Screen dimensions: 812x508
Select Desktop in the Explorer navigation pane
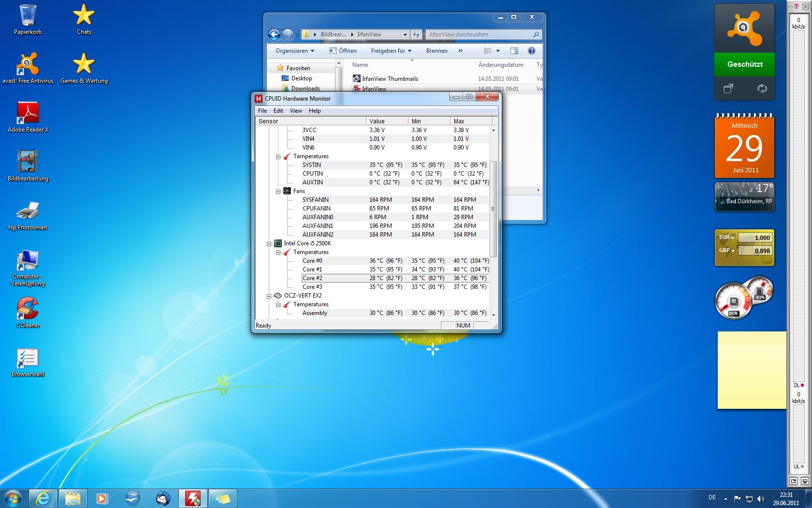302,78
